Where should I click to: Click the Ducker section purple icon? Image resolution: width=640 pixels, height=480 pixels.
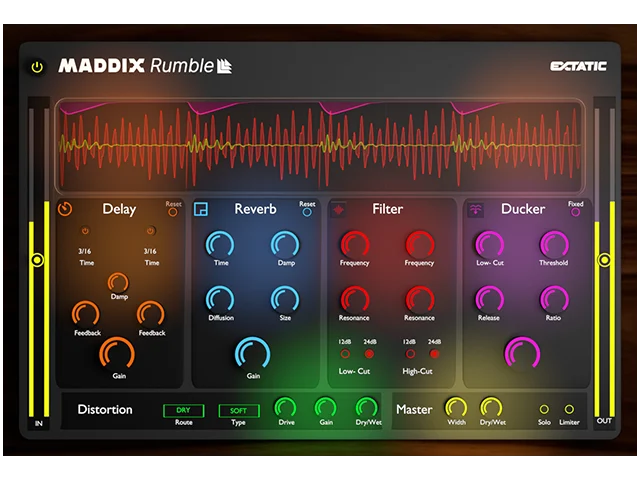pos(476,210)
